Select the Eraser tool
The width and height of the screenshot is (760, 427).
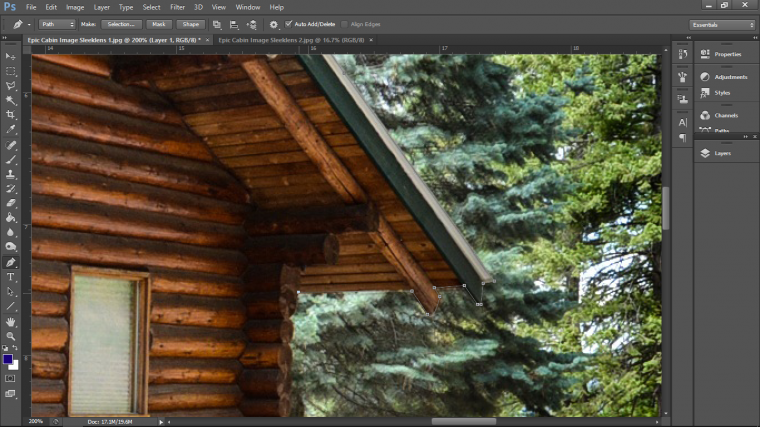(10, 203)
